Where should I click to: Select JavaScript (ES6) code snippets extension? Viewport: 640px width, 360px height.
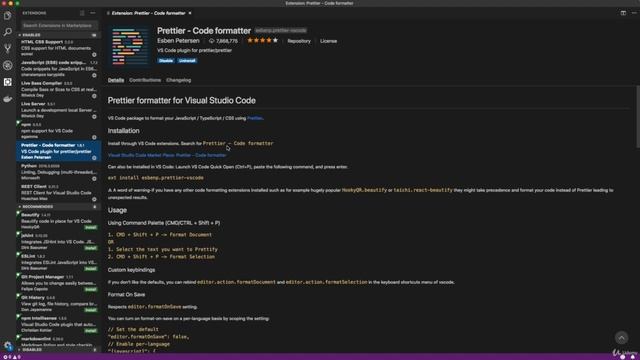(x=58, y=69)
